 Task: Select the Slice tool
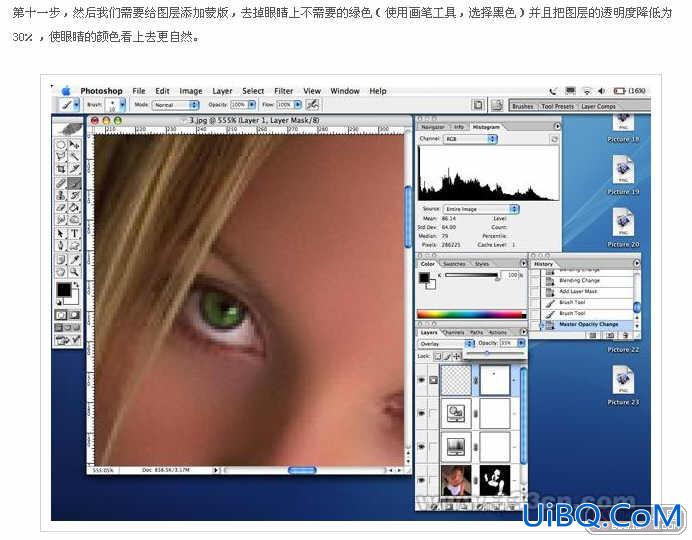click(74, 169)
